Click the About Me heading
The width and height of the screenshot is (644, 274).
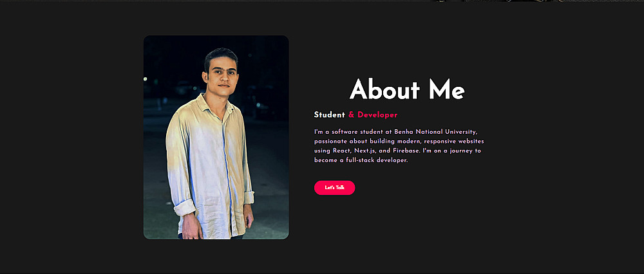coord(407,91)
